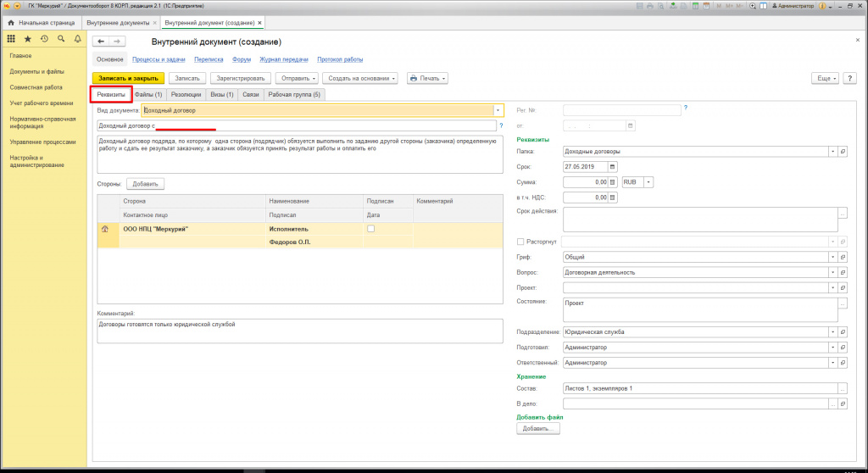The height and width of the screenshot is (473, 868).
Task: Toggle the Расторгнут checkbox
Action: click(520, 242)
